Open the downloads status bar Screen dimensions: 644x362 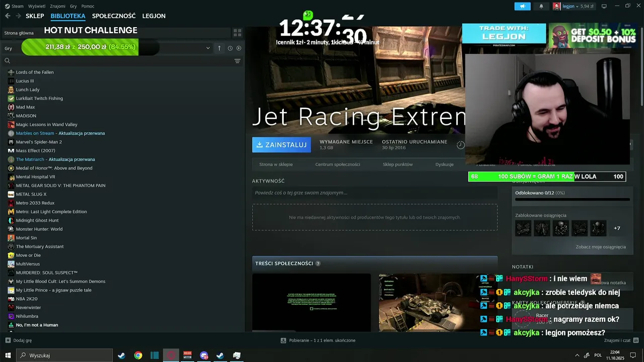point(318,340)
